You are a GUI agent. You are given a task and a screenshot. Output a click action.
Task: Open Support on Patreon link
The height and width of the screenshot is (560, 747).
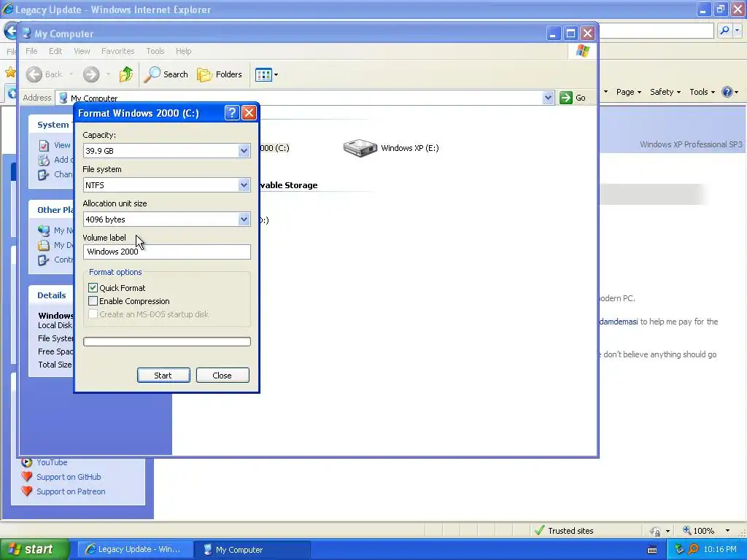click(71, 491)
